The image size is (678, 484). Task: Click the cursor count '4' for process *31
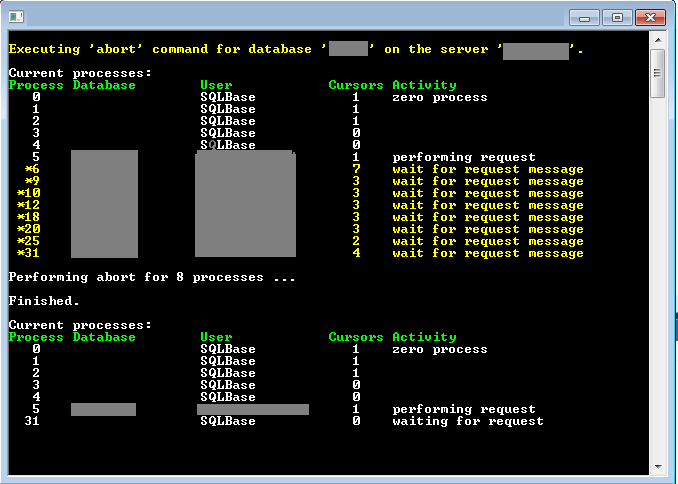tap(356, 253)
